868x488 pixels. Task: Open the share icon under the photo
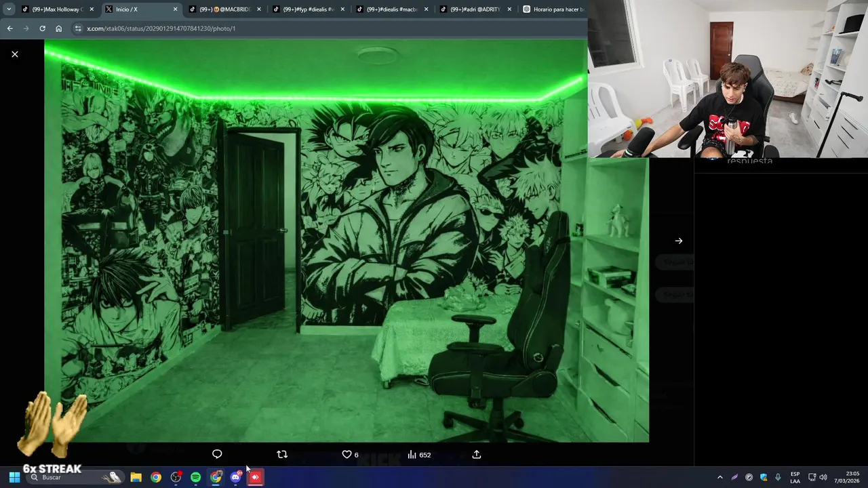(477, 454)
